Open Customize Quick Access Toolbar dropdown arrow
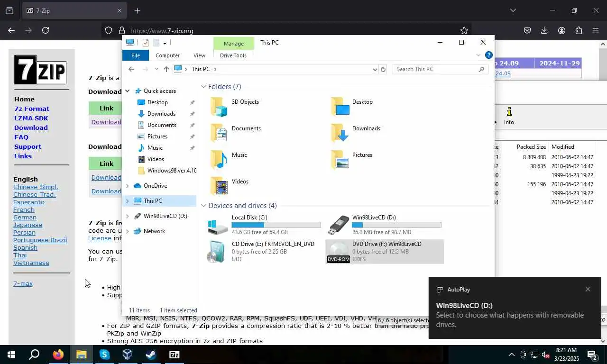This screenshot has width=607, height=364. (x=165, y=43)
